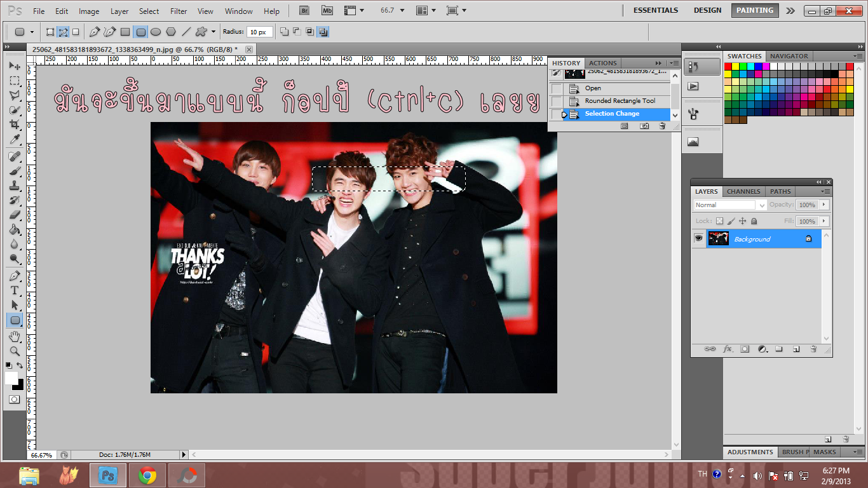868x488 pixels.
Task: Open the Filter menu
Action: (x=179, y=11)
